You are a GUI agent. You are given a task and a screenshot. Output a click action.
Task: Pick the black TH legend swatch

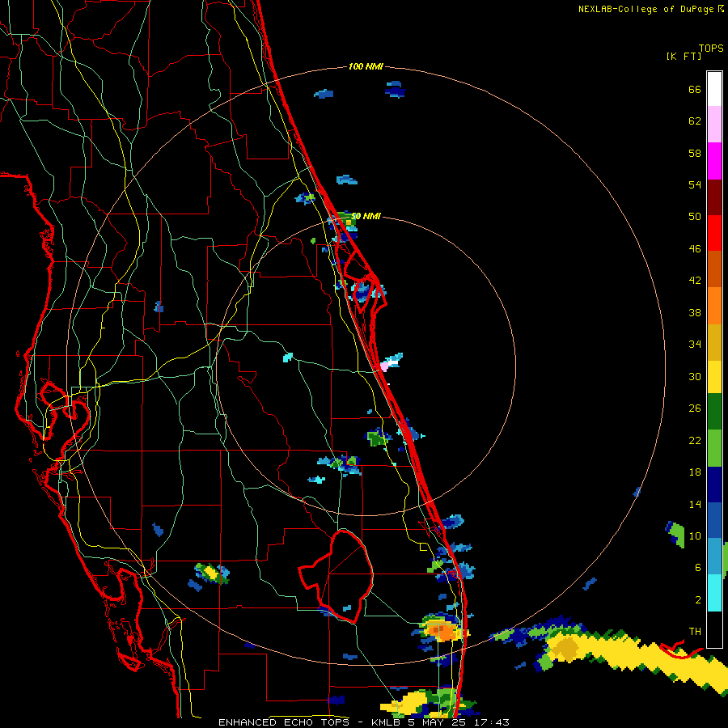(714, 629)
